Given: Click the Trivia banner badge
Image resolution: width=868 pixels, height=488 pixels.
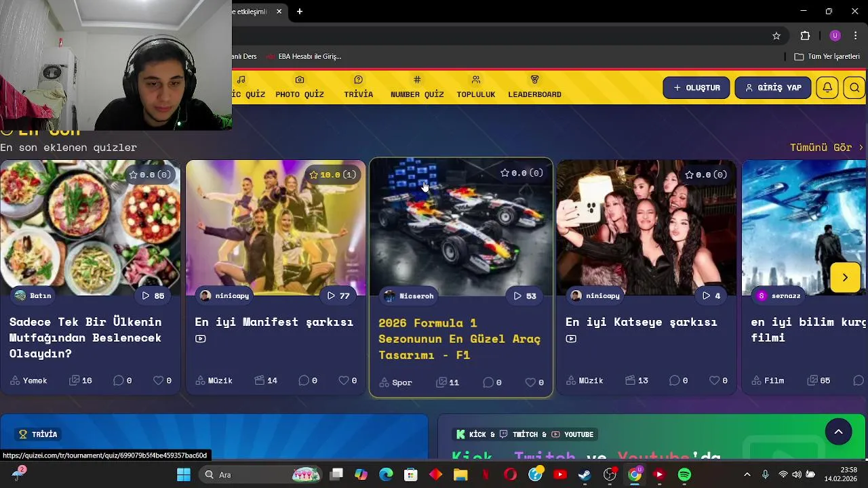Looking at the screenshot, I should coord(38,434).
